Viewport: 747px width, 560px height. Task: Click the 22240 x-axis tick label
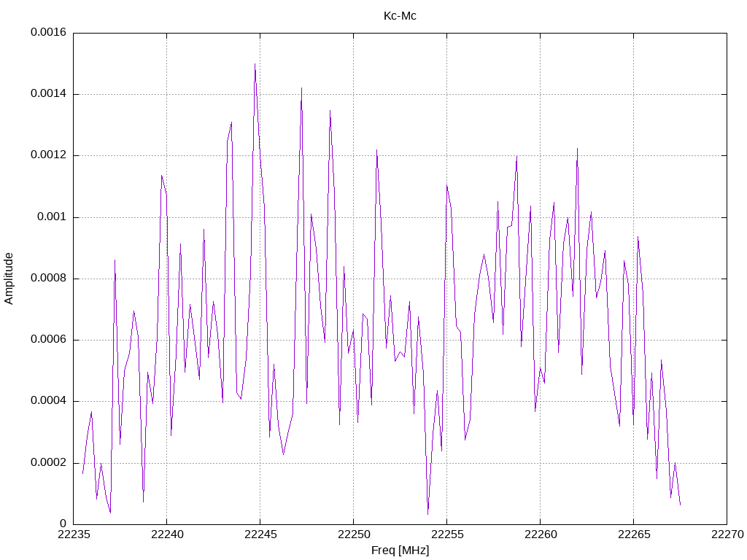tap(167, 534)
